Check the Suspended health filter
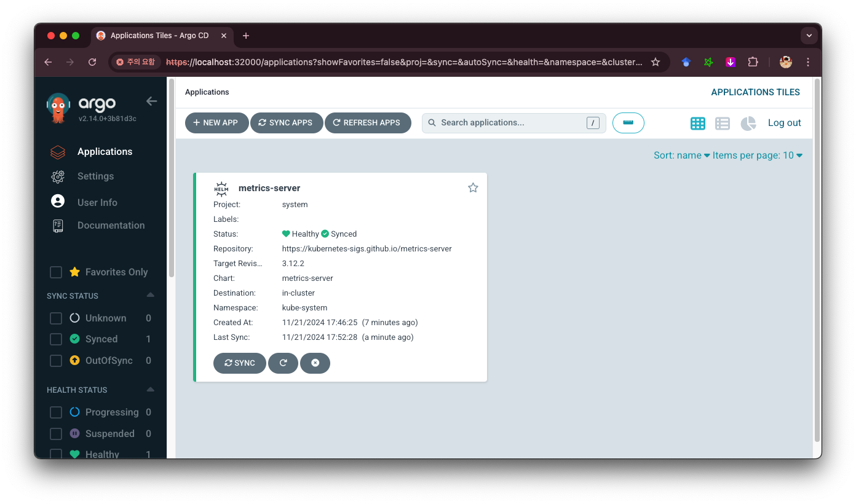 [x=56, y=434]
